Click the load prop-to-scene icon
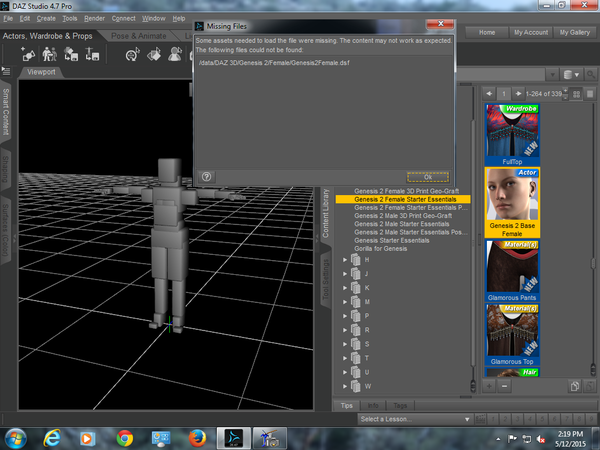This screenshot has width=600, height=450. coord(92,54)
